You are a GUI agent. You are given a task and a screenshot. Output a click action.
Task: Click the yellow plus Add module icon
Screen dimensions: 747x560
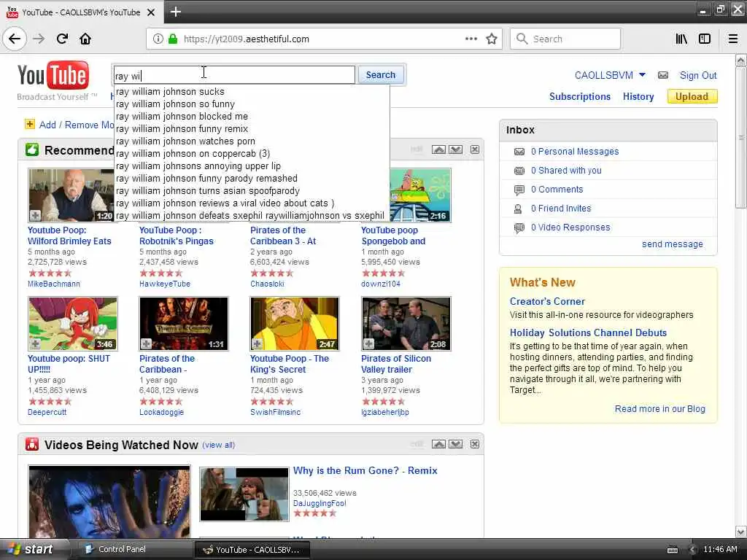pyautogui.click(x=29, y=124)
